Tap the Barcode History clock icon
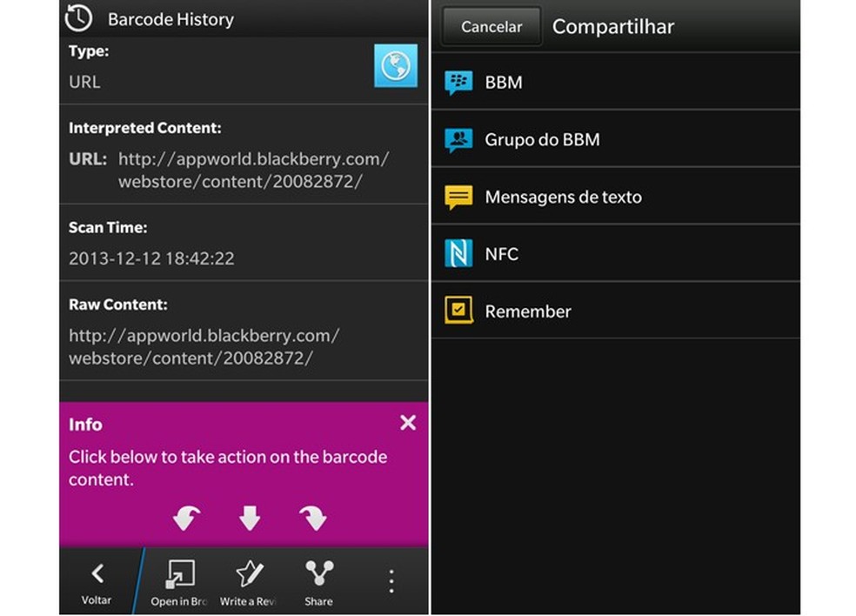Image resolution: width=856 pixels, height=616 pixels. (x=78, y=18)
